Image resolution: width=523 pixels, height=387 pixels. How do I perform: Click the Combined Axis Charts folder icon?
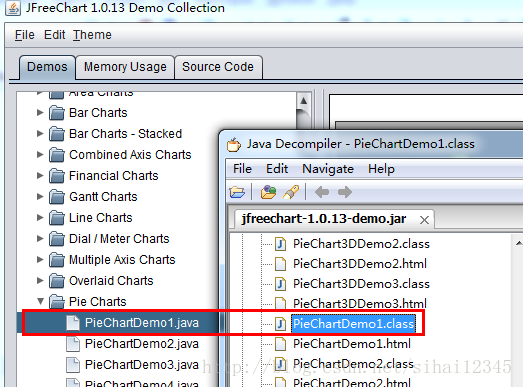coord(56,155)
